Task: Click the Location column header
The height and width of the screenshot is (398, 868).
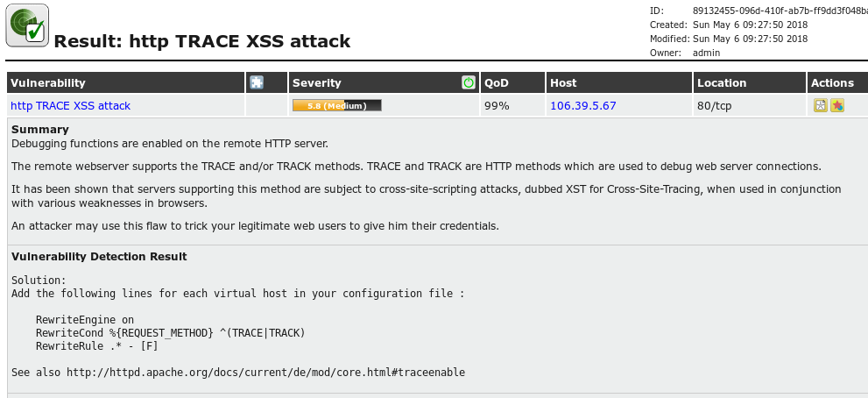Action: coord(722,83)
